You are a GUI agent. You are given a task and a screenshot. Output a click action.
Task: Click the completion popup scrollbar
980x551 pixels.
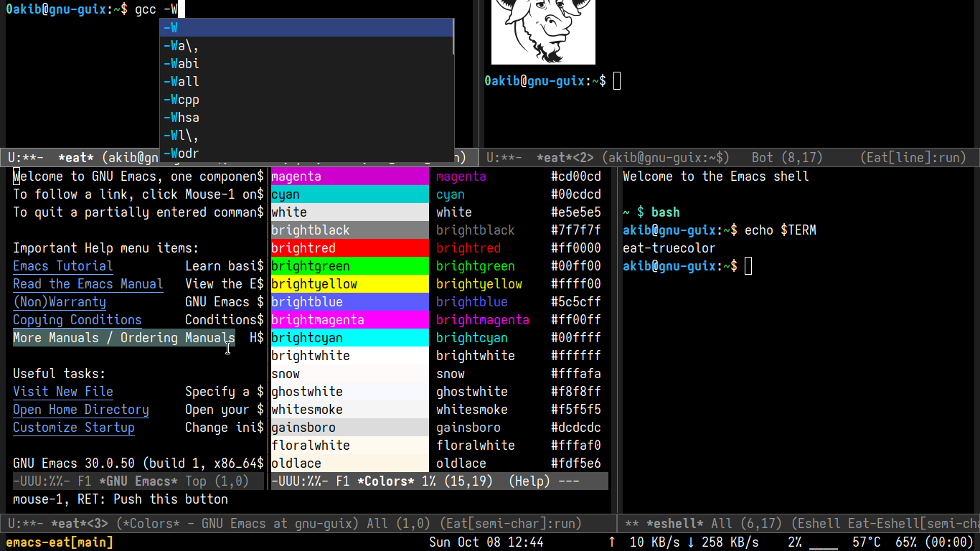(453, 37)
